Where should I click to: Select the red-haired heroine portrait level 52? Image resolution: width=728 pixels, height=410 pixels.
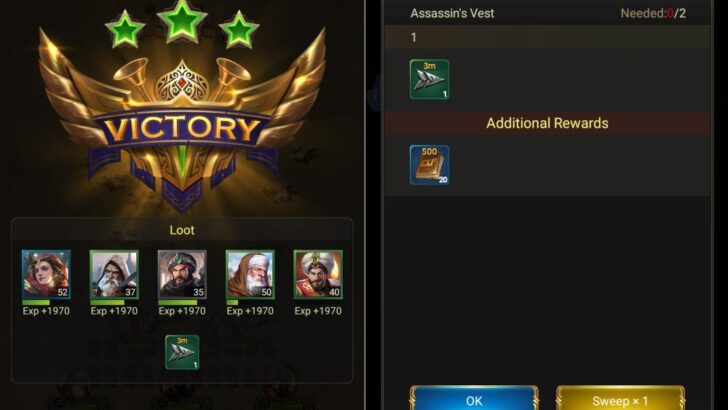pyautogui.click(x=46, y=274)
